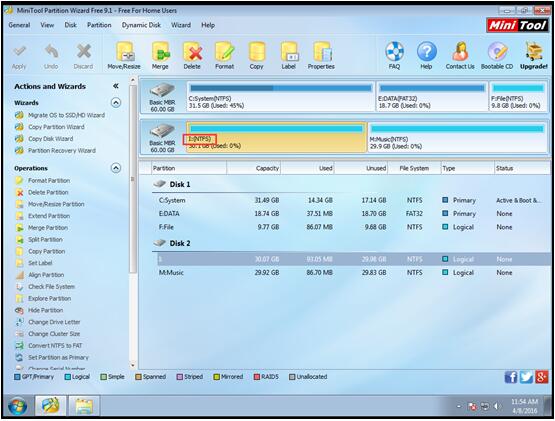
Task: Open the Wizard menu
Action: tap(181, 25)
